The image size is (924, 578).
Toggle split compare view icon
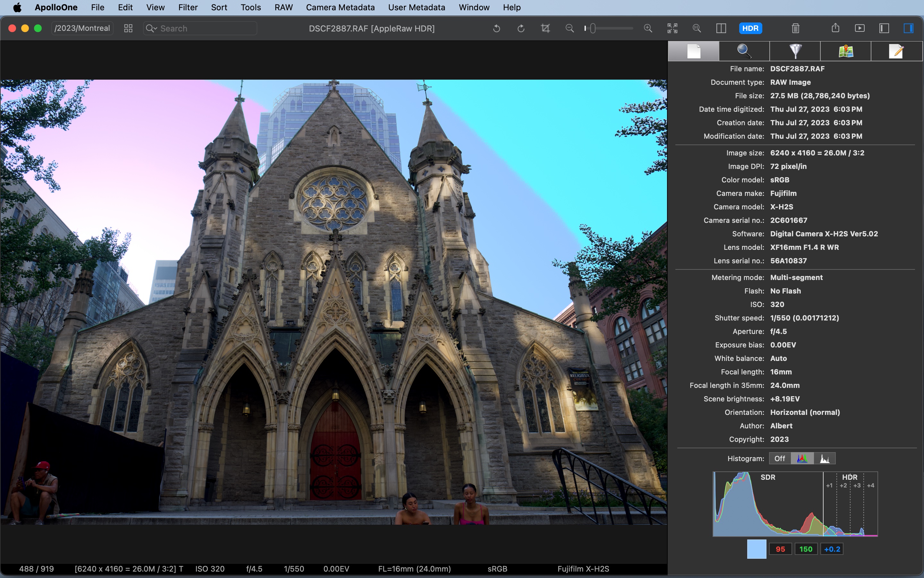click(x=721, y=28)
